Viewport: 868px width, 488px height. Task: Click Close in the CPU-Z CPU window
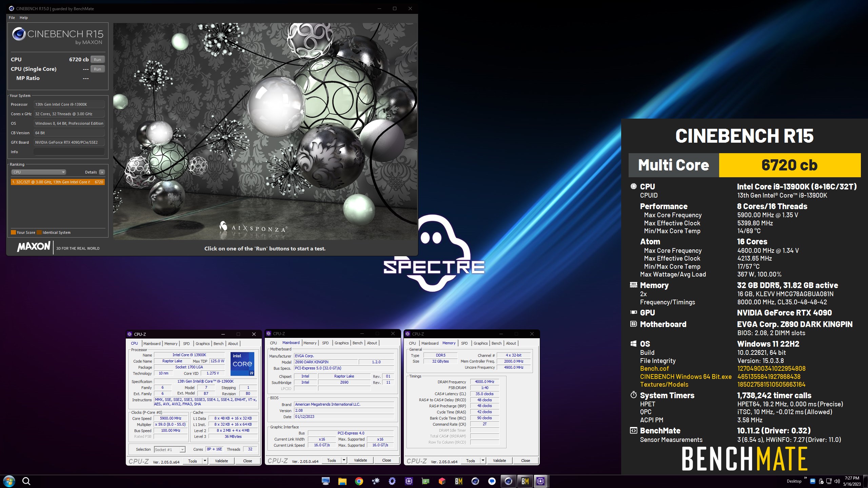point(248,461)
